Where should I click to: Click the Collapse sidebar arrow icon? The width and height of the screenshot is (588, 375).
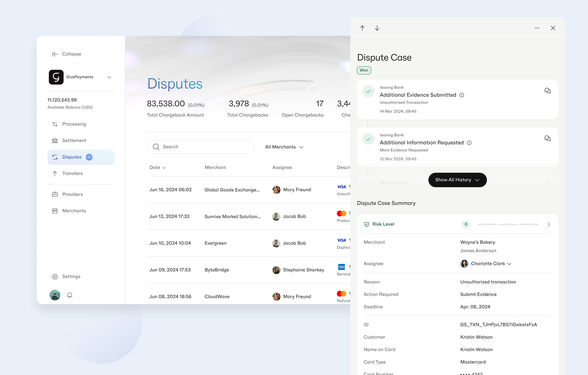[55, 54]
